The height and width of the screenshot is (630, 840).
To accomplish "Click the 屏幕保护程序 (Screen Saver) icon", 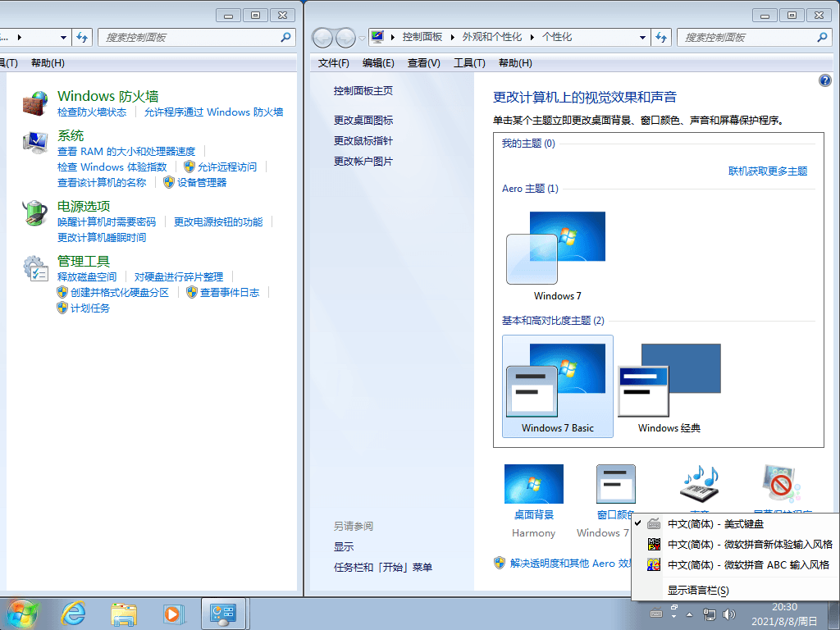I will [x=780, y=483].
